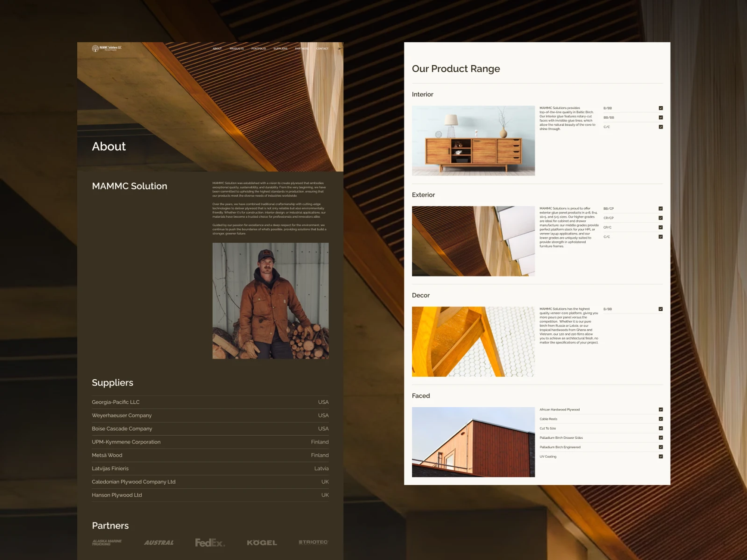Click the MAMMC Solutions LLC tree logo

coord(107,48)
